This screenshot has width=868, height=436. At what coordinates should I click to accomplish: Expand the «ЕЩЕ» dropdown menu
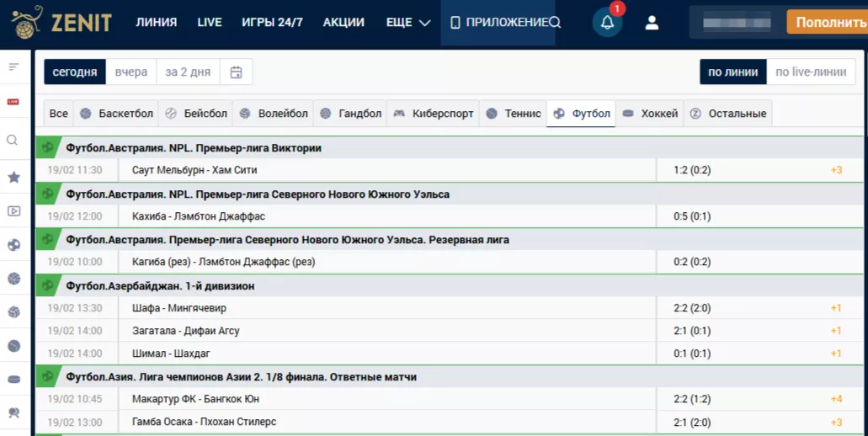point(407,23)
